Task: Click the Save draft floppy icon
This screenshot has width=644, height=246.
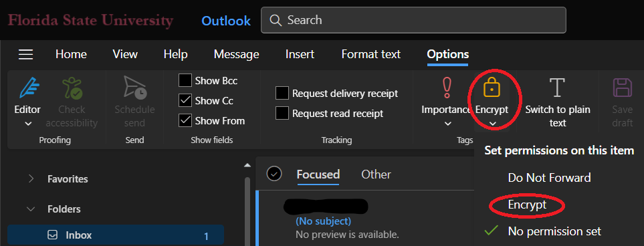Action: coord(622,88)
